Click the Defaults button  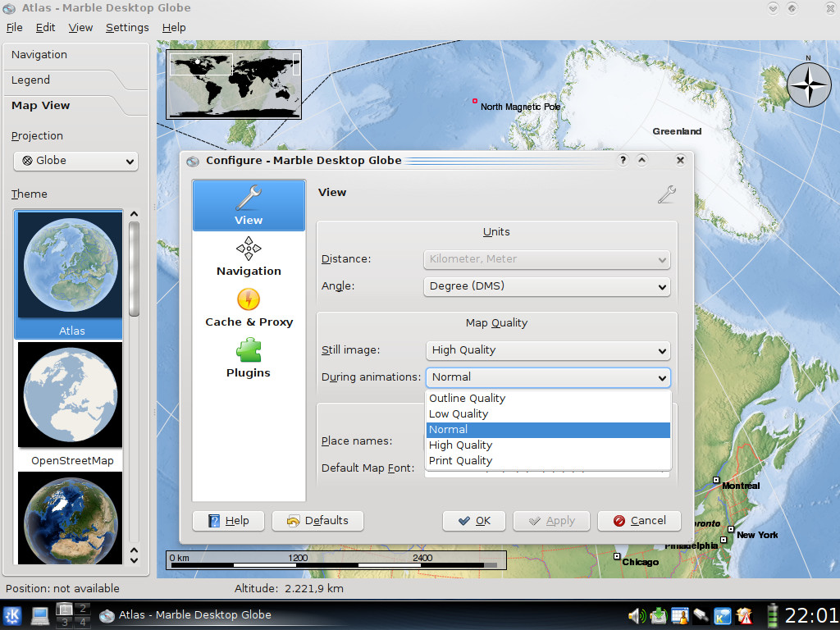[317, 521]
